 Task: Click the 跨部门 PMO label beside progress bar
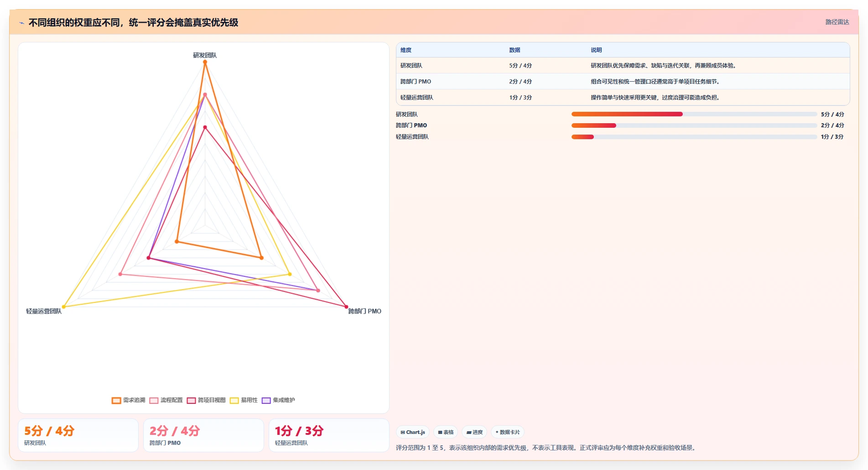[x=411, y=125]
